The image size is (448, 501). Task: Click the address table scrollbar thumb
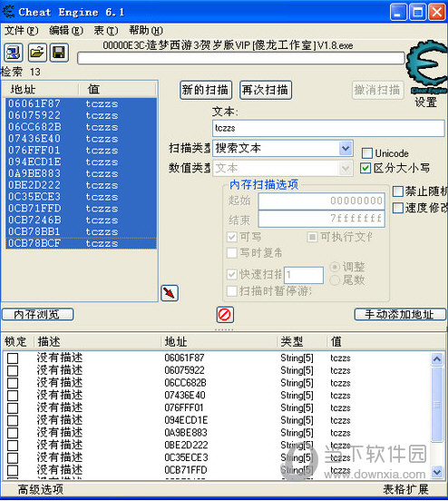(x=437, y=405)
